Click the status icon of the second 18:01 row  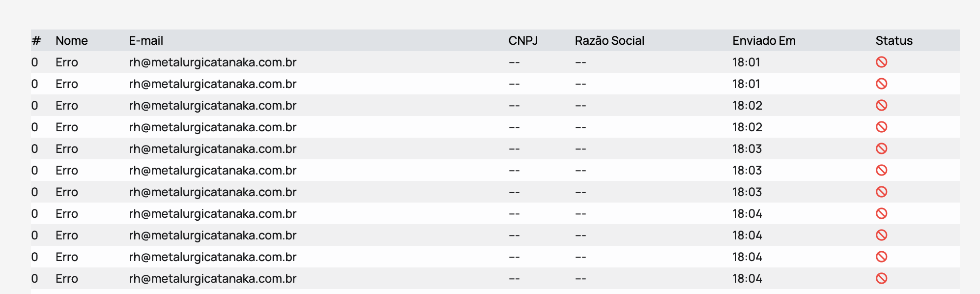point(881,84)
